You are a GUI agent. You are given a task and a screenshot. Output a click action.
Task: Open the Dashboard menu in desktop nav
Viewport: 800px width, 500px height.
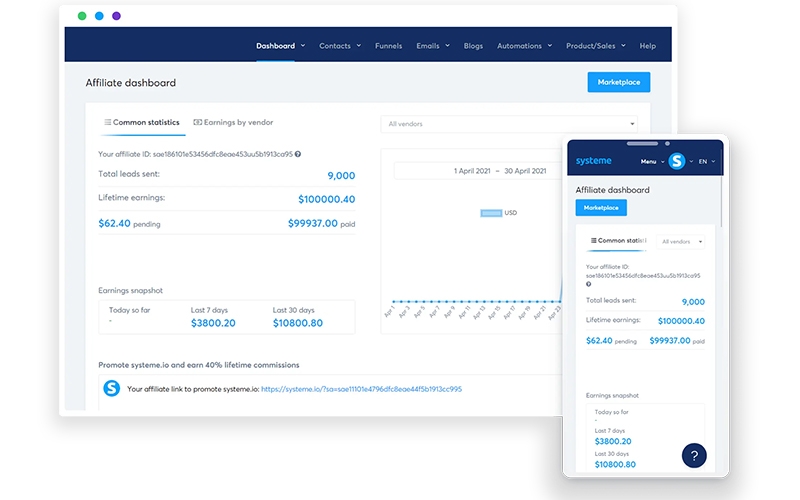276,46
